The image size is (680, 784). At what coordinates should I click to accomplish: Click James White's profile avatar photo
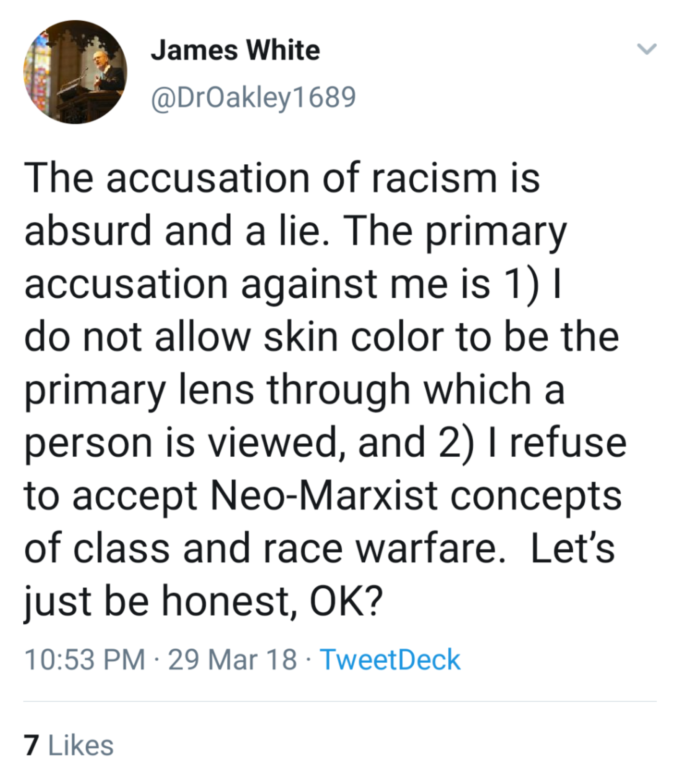tap(75, 72)
